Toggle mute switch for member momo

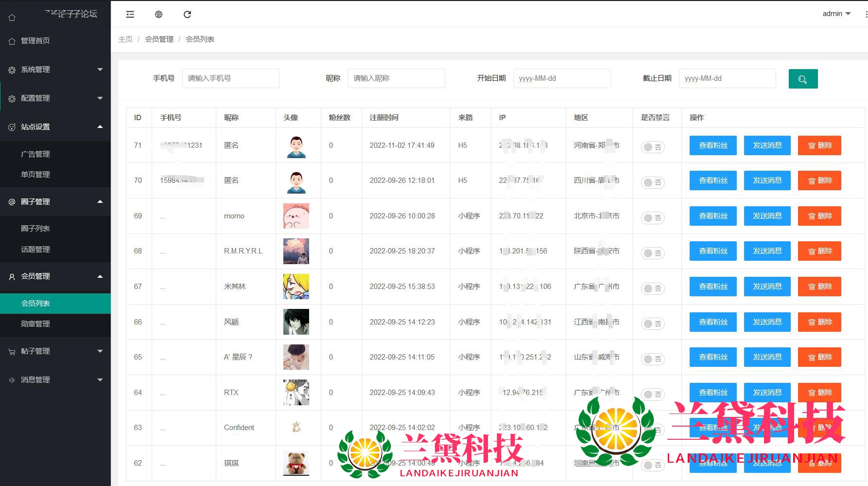click(x=652, y=217)
